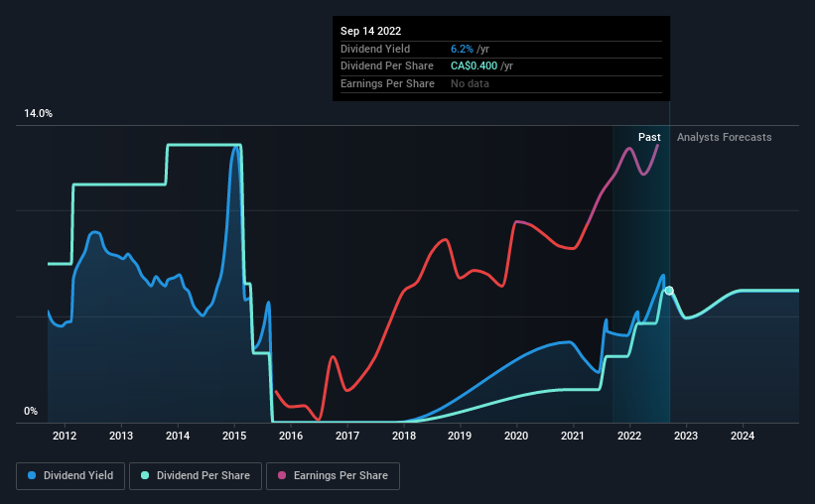Toggle the Dividend Per Share legend button
Image resolution: width=815 pixels, height=504 pixels.
pyautogui.click(x=196, y=476)
